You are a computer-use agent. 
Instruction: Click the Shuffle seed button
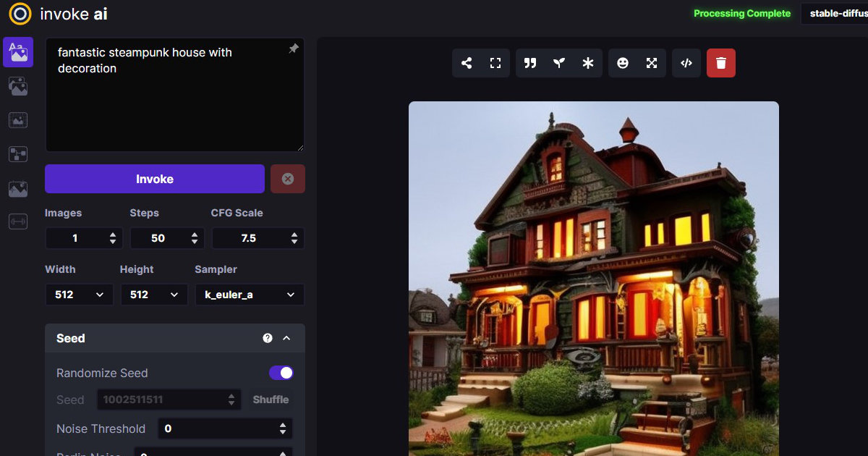coord(271,400)
